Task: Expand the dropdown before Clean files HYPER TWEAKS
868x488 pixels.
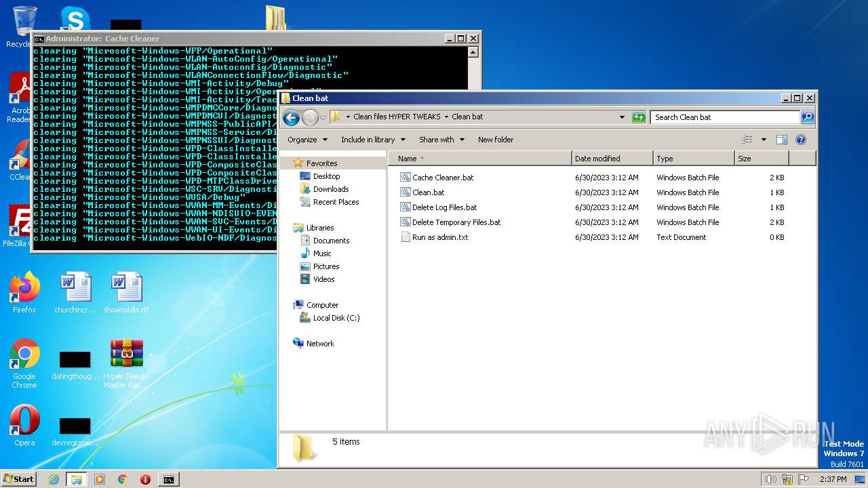Action: 348,117
